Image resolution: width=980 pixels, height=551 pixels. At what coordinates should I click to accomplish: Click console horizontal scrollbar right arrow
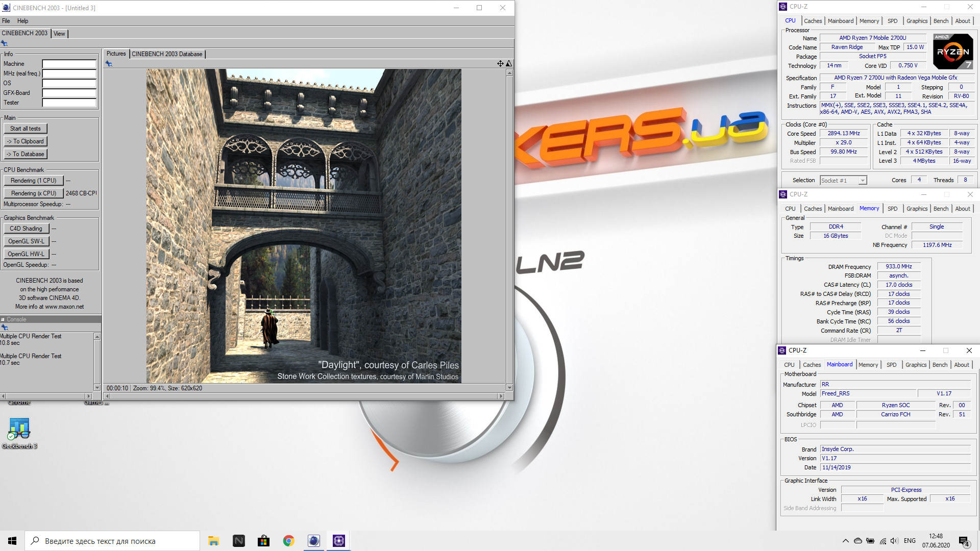point(88,396)
